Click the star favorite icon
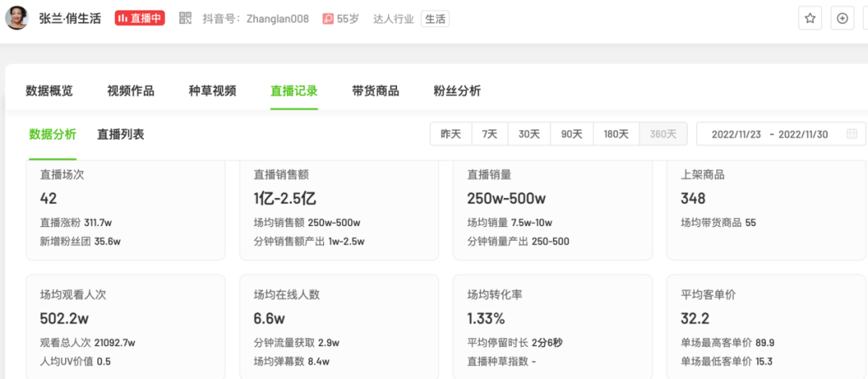 click(810, 19)
